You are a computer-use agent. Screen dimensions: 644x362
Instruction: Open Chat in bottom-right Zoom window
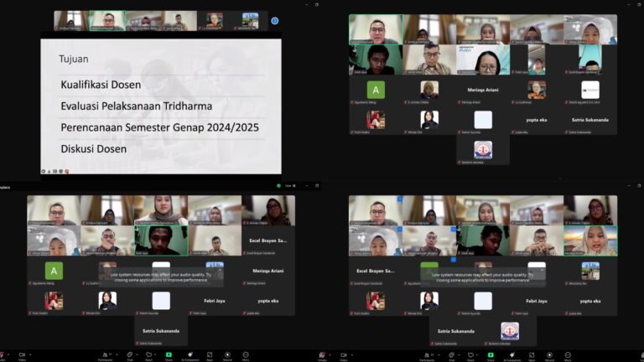click(x=452, y=355)
